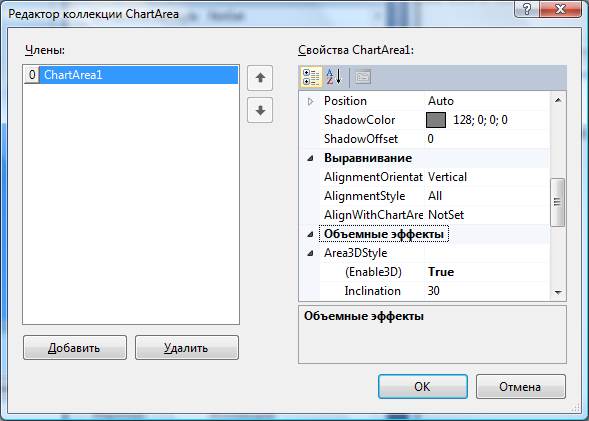Click the property grid scrollbar thumb

pyautogui.click(x=557, y=202)
